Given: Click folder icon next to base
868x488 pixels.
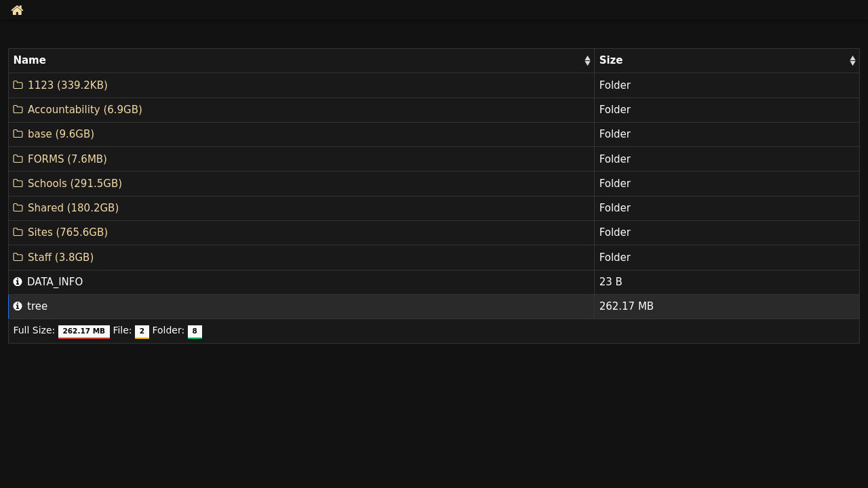Looking at the screenshot, I should click(18, 134).
